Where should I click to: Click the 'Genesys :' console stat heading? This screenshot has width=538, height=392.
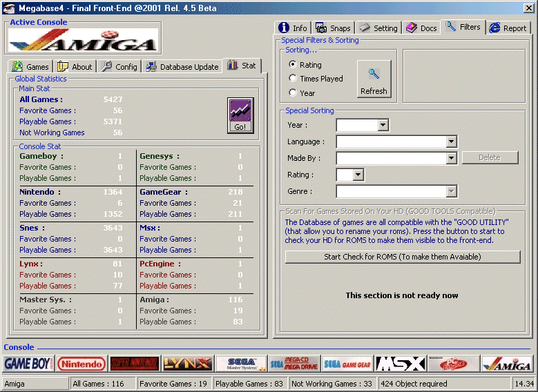[160, 156]
